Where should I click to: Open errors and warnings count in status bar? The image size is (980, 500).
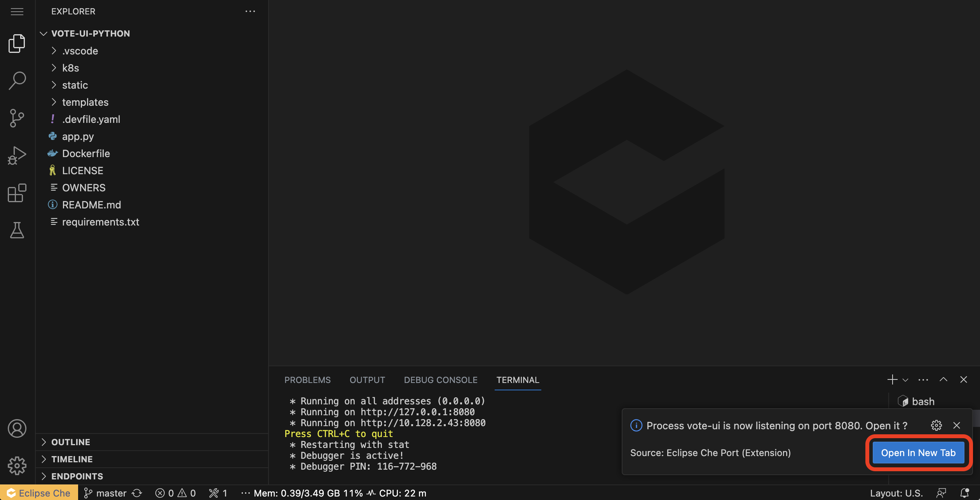click(176, 493)
